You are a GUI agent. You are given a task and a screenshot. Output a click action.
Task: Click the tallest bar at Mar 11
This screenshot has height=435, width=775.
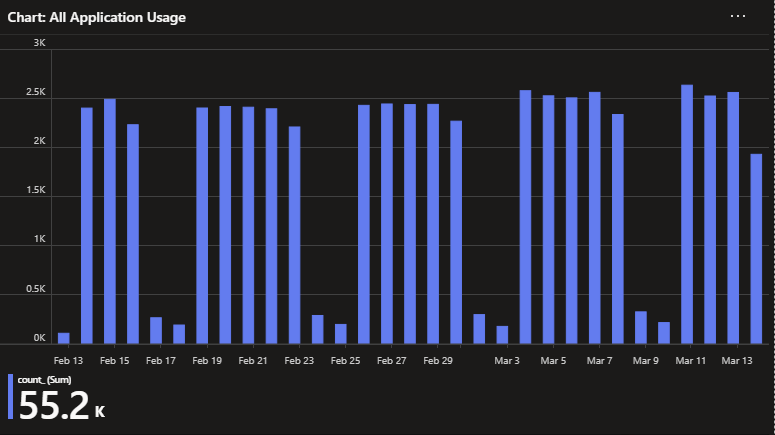pyautogui.click(x=687, y=214)
